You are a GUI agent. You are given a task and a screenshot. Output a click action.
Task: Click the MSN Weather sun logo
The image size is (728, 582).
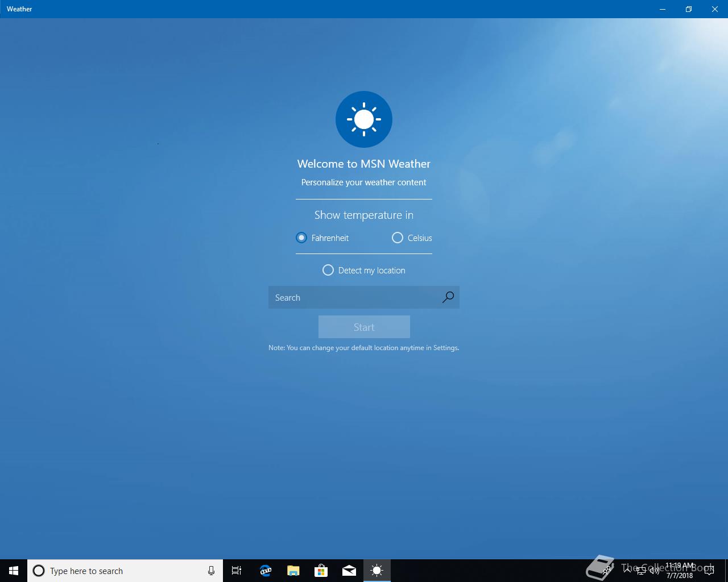tap(364, 119)
